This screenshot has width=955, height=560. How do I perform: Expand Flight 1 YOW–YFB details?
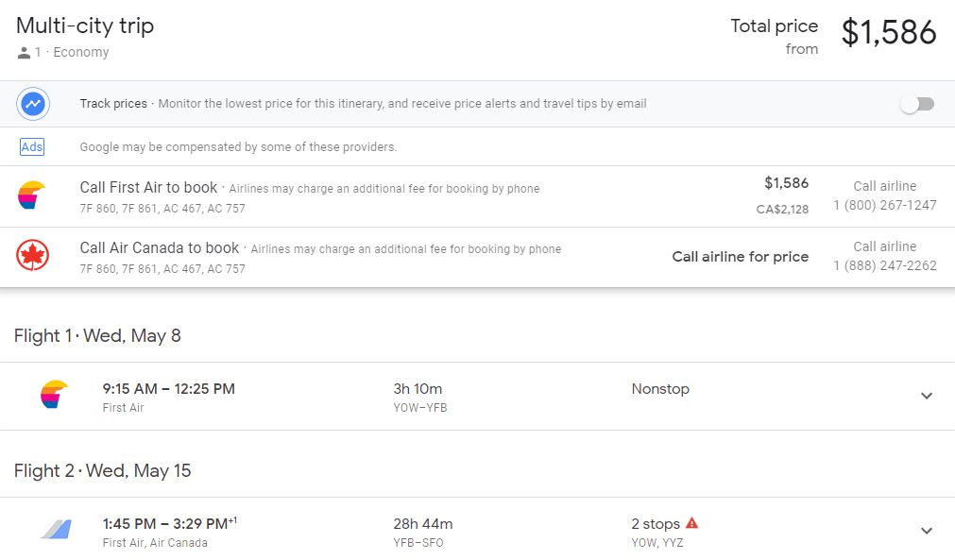pyautogui.click(x=926, y=396)
